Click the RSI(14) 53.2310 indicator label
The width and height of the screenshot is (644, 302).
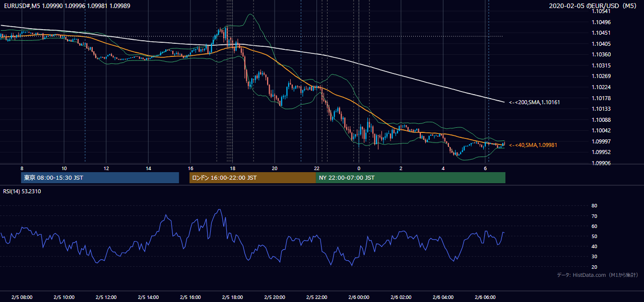pyautogui.click(x=22, y=191)
